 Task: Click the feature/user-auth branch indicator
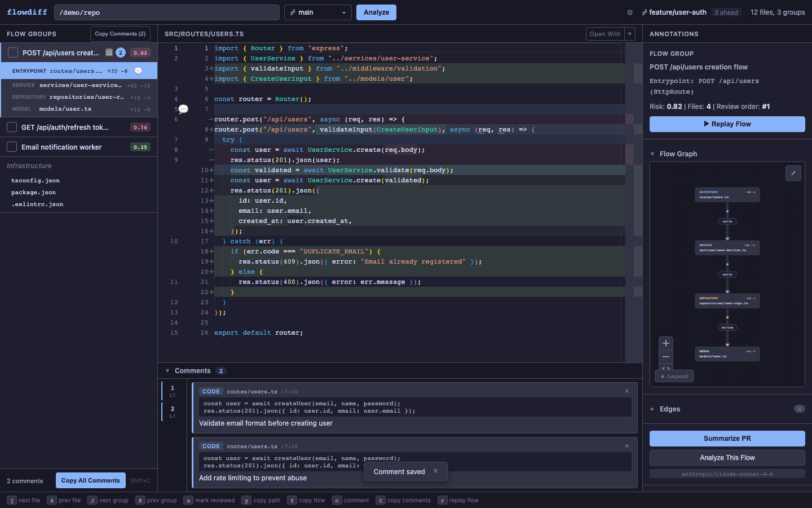tap(674, 12)
